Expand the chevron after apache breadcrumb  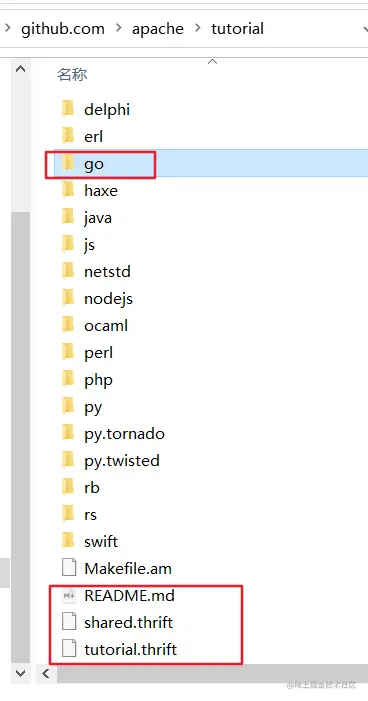coord(198,28)
